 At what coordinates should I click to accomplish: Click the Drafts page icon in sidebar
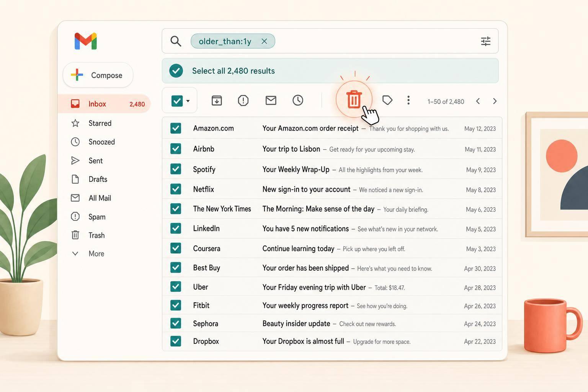coord(75,179)
